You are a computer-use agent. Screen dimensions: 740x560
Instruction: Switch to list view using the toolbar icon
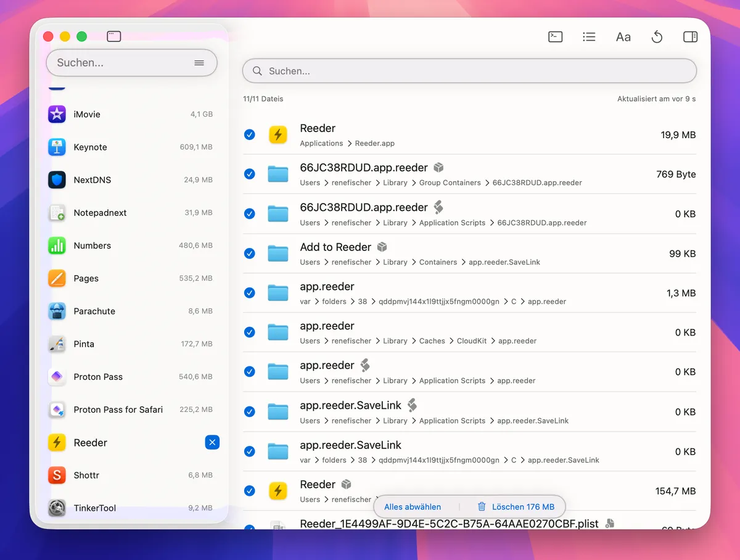click(x=589, y=36)
